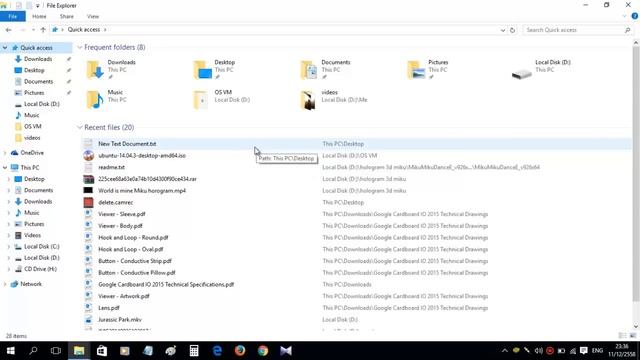Open Windows Store from taskbar

(102, 351)
